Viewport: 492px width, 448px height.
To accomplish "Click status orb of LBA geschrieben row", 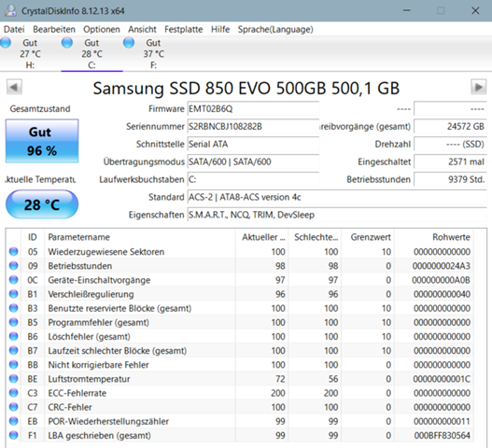I will 13,435.
